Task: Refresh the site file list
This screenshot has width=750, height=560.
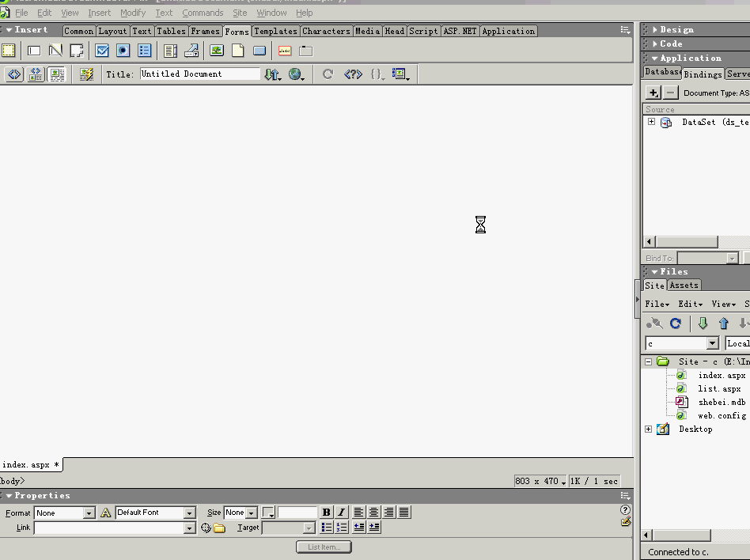Action: tap(675, 324)
